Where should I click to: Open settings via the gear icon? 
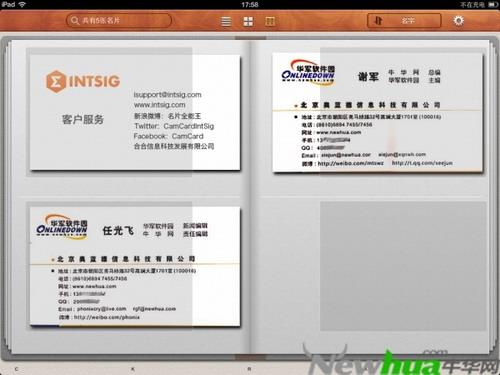tap(459, 21)
